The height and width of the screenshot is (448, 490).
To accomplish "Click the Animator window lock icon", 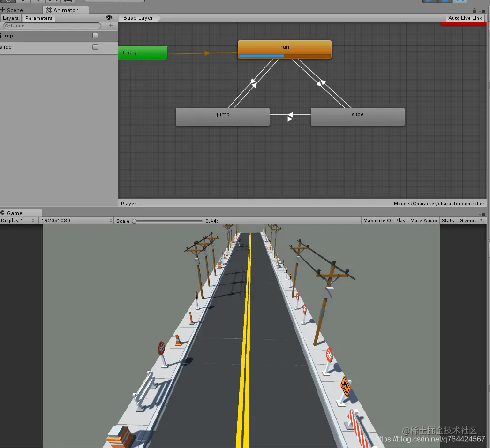I will pos(474,11).
